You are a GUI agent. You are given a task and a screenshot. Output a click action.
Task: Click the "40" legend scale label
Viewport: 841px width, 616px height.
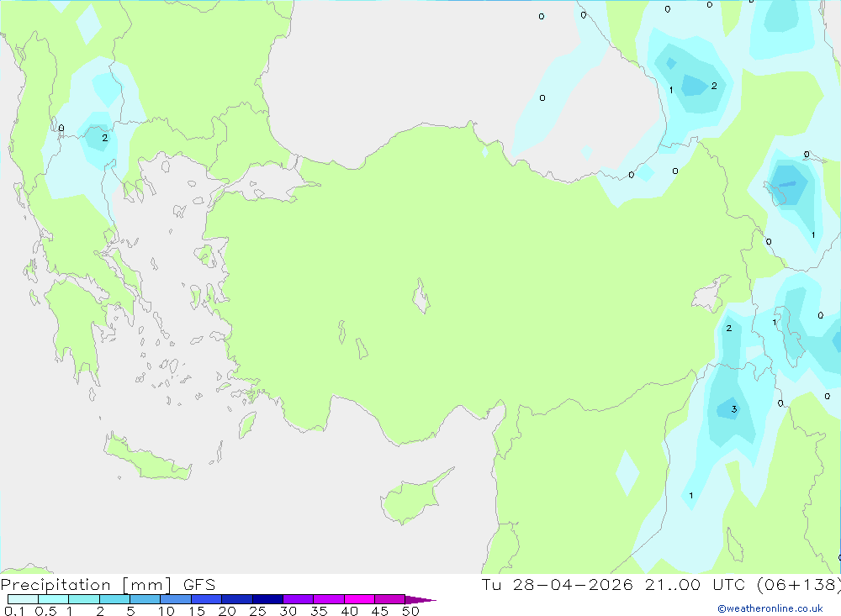click(349, 611)
